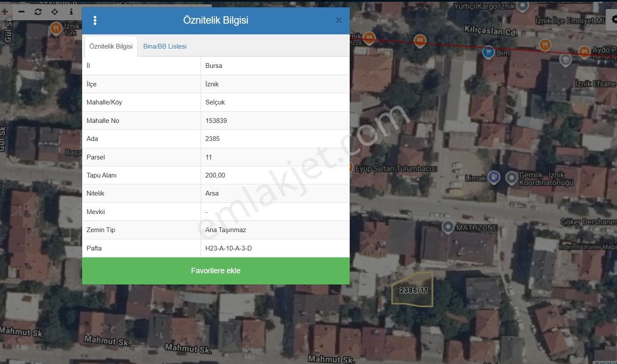Select the Ada value 2385
The width and height of the screenshot is (617, 364).
click(x=212, y=139)
